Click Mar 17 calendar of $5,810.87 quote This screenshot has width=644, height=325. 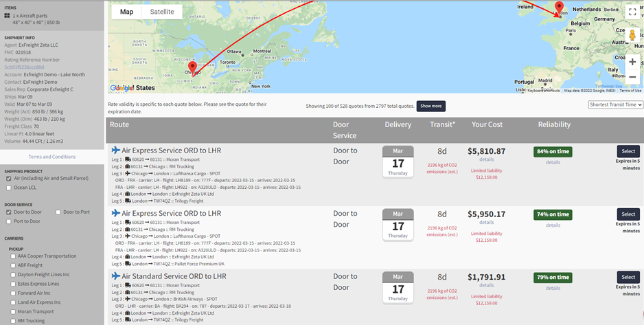[398, 162]
